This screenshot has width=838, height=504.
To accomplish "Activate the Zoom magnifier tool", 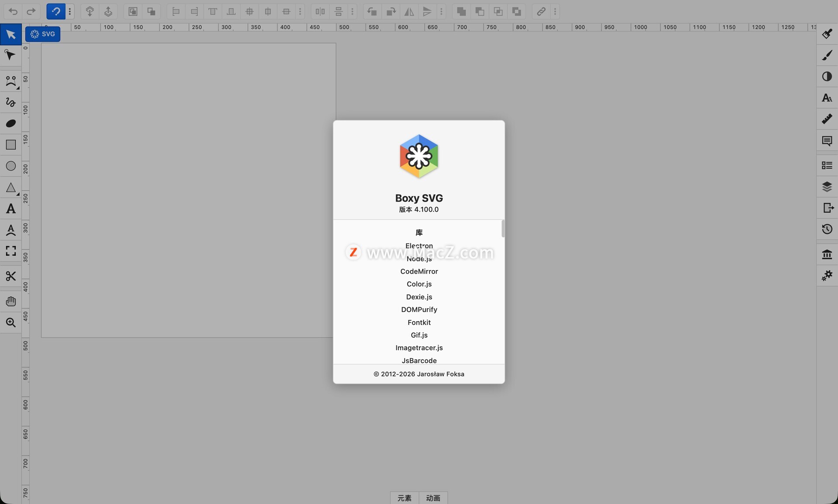I will pos(11,322).
